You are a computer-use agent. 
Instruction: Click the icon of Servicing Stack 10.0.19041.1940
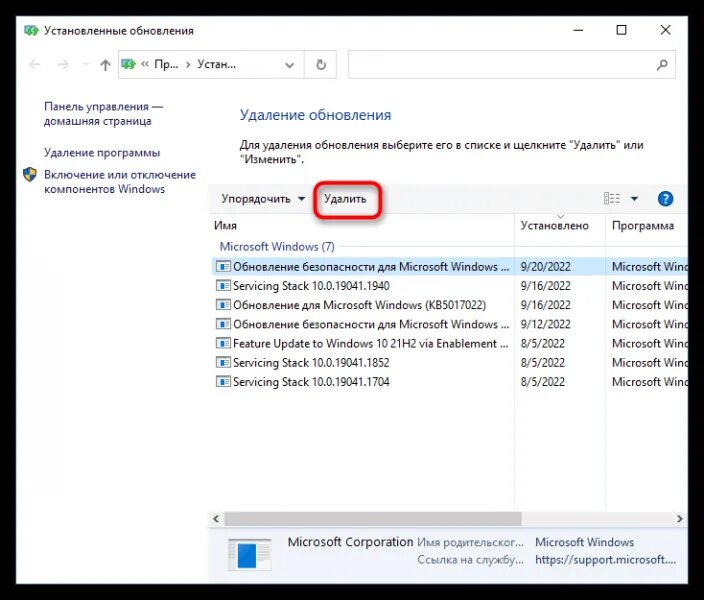click(223, 286)
